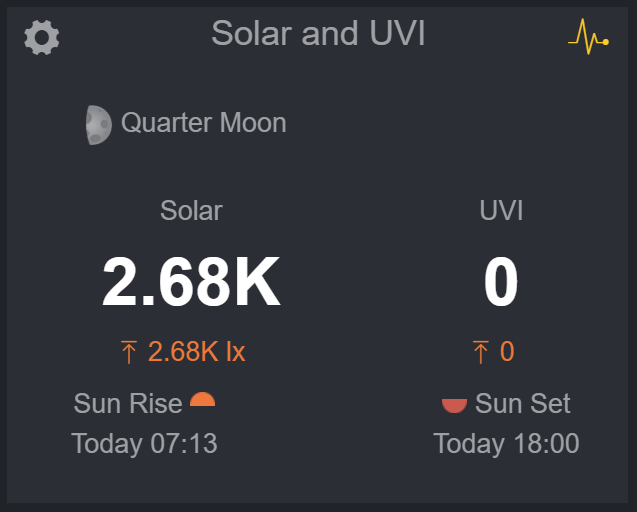Click the UVI heading label
Screen dimensions: 637x512
[501, 211]
